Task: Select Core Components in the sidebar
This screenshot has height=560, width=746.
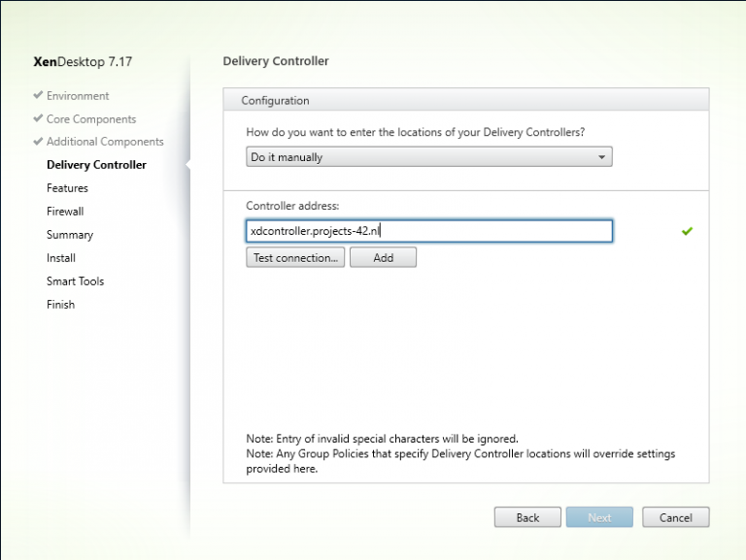Action: click(x=91, y=119)
